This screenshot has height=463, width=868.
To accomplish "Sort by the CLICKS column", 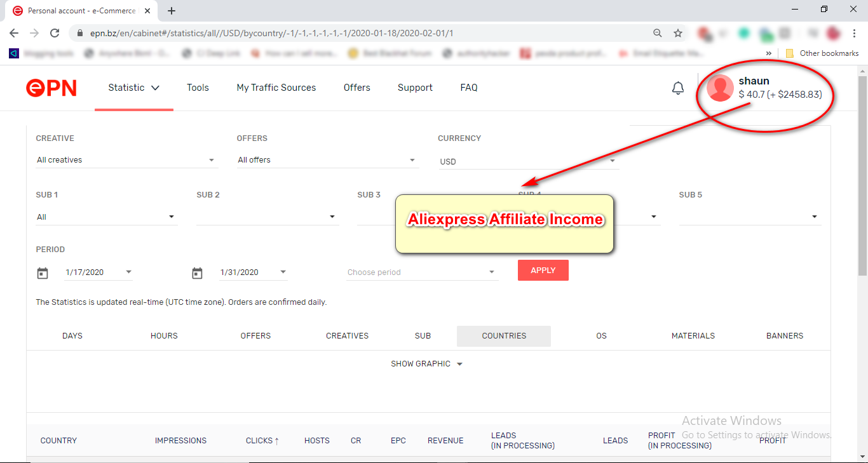I will point(262,441).
